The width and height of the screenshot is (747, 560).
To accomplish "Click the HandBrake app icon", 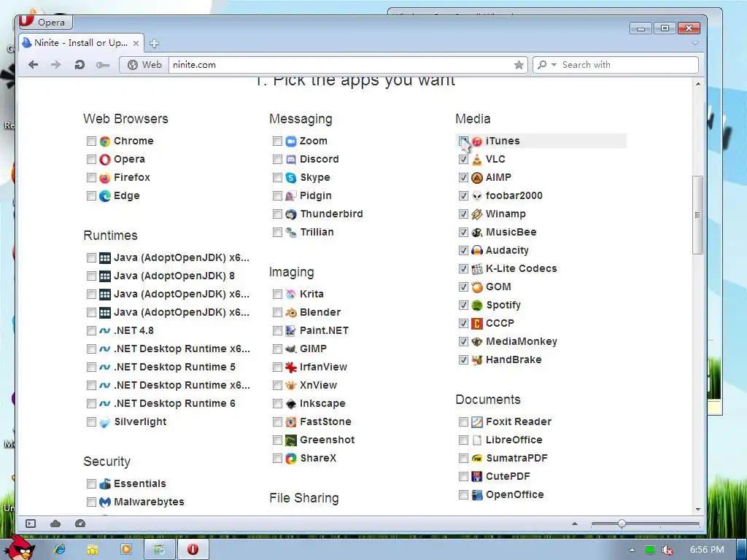I will (477, 360).
